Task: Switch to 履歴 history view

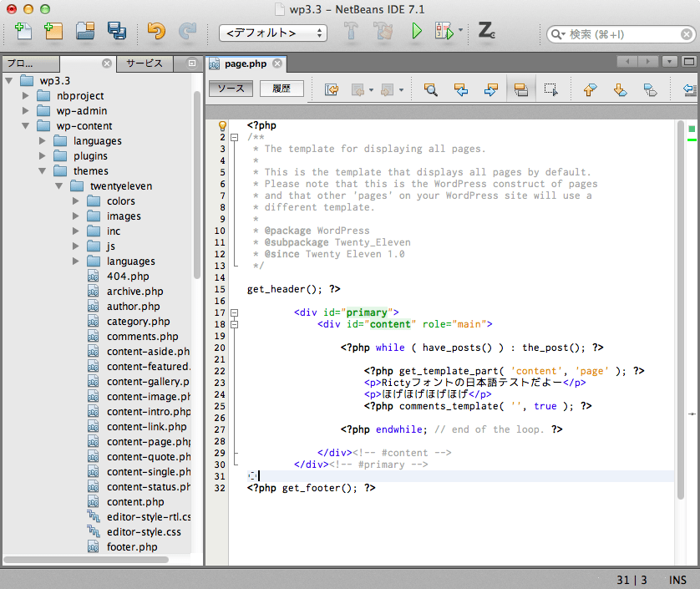Action: coord(282,89)
